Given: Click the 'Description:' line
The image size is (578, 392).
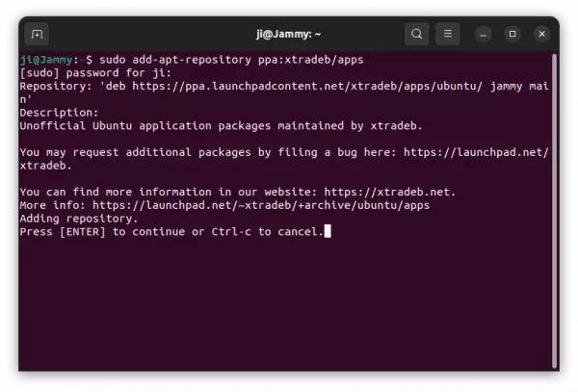Looking at the screenshot, I should (60, 113).
